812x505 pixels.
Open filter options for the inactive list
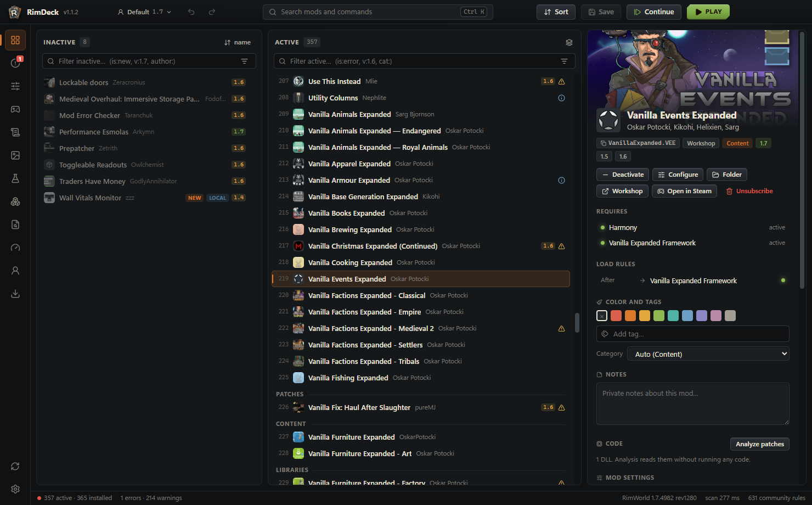tap(245, 61)
